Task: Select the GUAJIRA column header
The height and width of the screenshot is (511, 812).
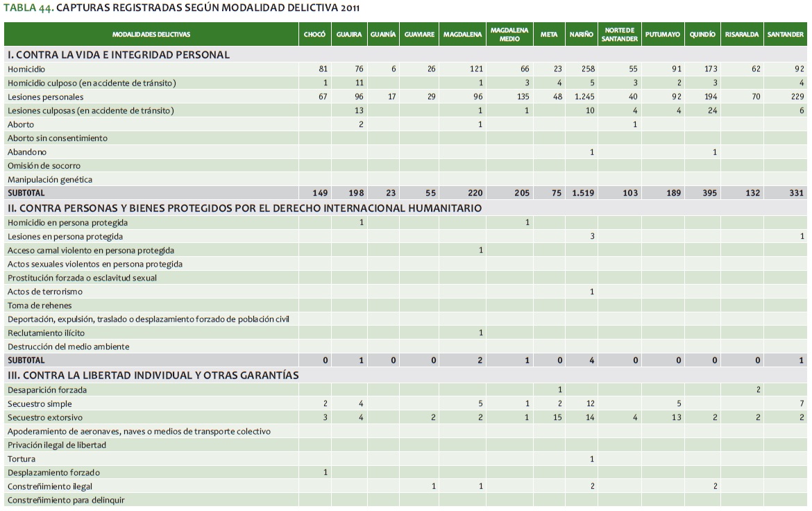Action: pos(348,34)
